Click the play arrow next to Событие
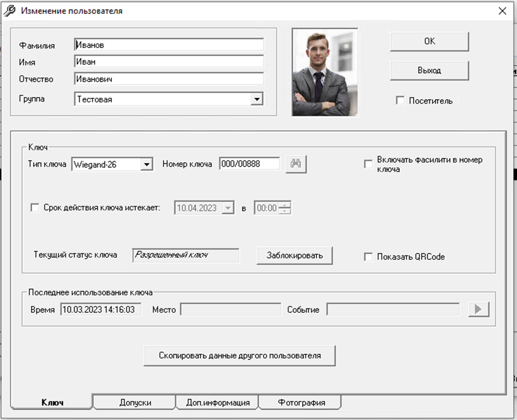This screenshot has height=420, width=517. (x=479, y=310)
